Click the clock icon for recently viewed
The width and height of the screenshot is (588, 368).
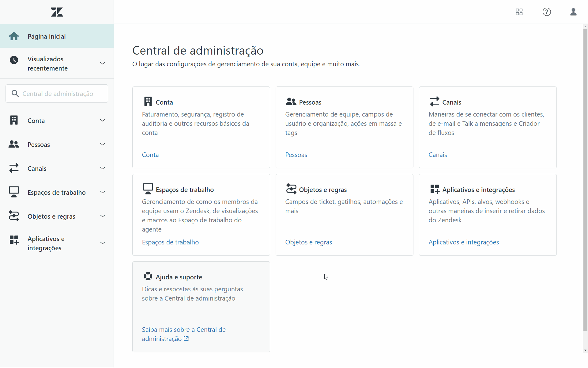[14, 60]
